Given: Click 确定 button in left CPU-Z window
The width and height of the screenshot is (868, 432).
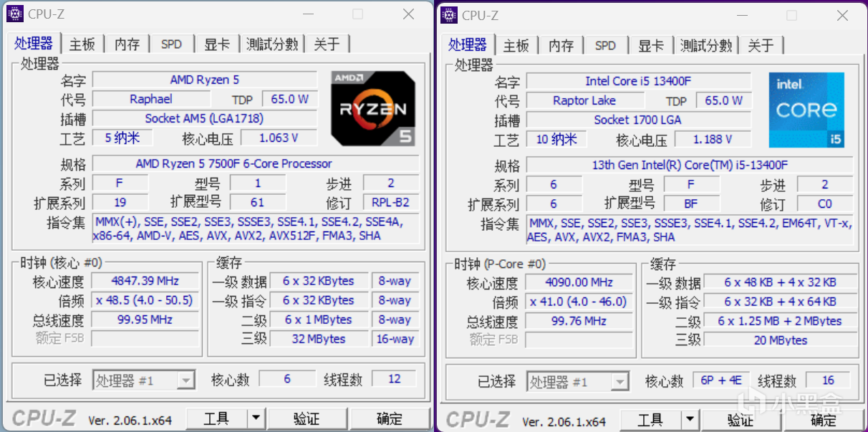Looking at the screenshot, I should click(390, 419).
